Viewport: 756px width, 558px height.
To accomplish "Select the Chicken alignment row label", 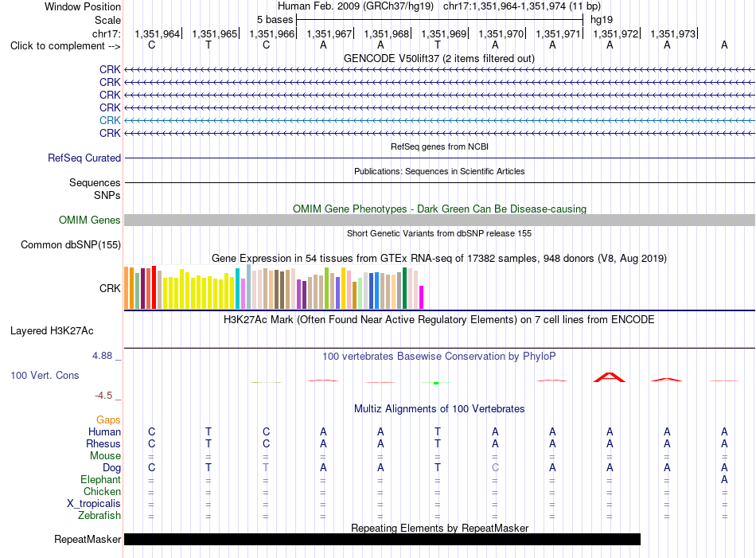I will pyautogui.click(x=102, y=491).
